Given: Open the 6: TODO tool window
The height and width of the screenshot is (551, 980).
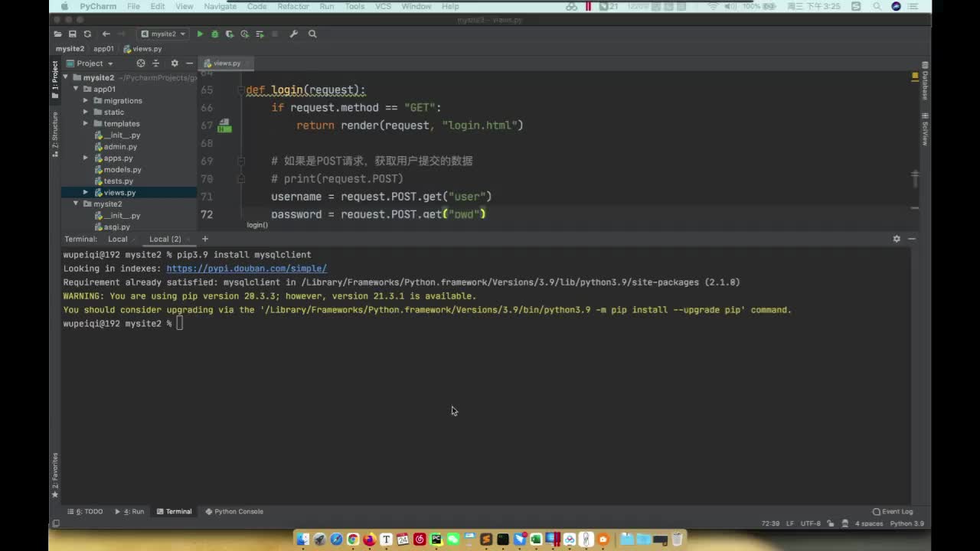Looking at the screenshot, I should 85,511.
